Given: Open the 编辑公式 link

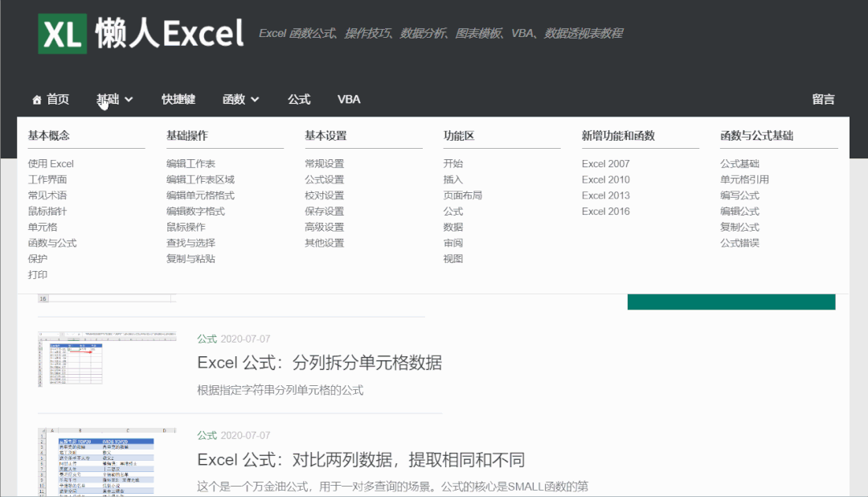Looking at the screenshot, I should tap(739, 211).
